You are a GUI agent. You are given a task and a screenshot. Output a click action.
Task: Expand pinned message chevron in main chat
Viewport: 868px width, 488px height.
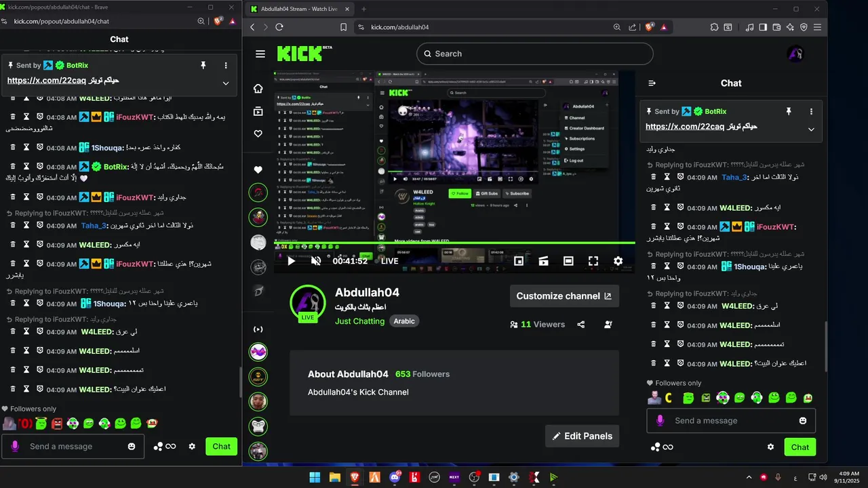811,129
